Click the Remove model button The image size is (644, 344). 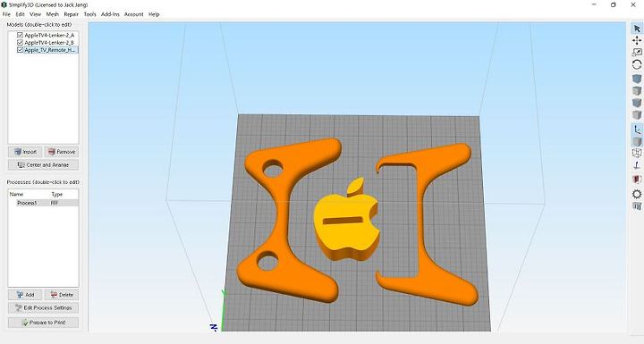61,152
